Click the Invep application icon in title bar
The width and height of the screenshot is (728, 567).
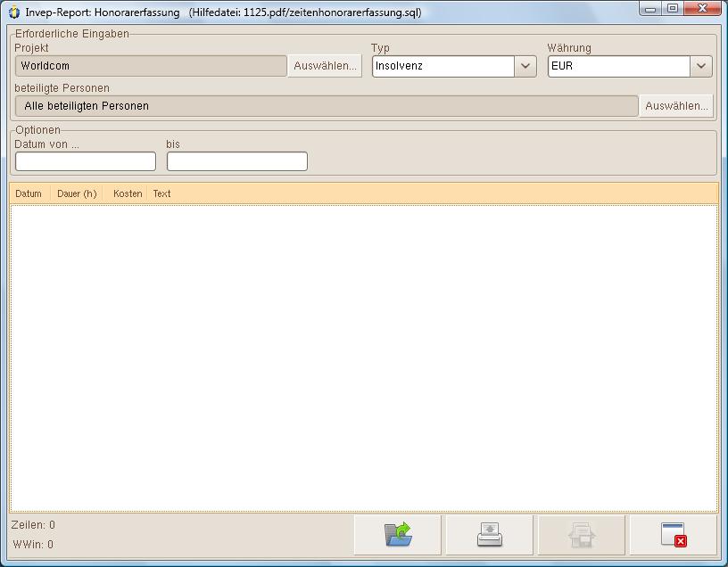pos(14,12)
